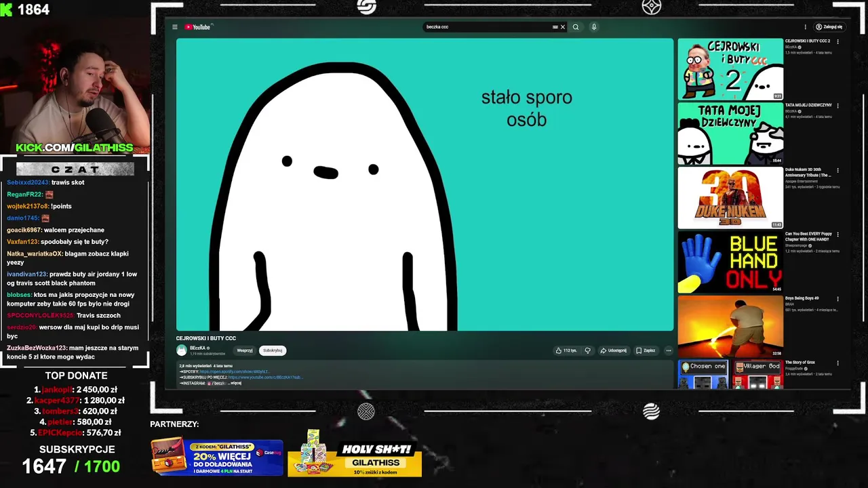
Task: Click chat username 'ZuzkaBezWozka123'
Action: point(37,348)
